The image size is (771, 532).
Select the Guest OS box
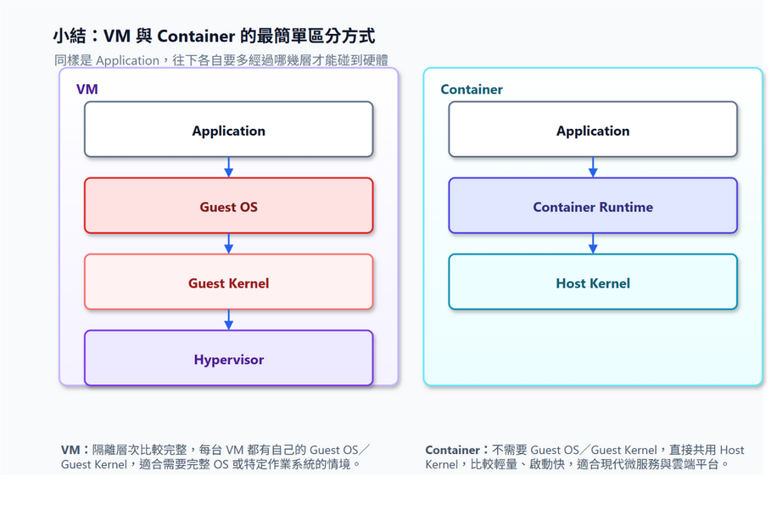coord(229,205)
